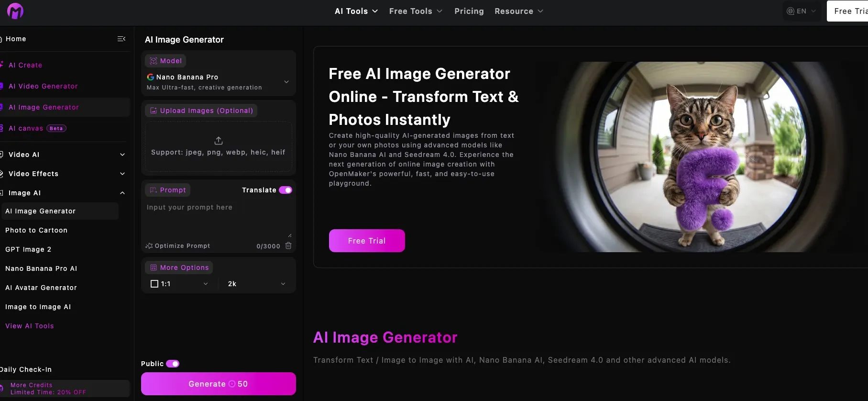Open the Nano Banana Pro model dropdown
The height and width of the screenshot is (401, 868).
(219, 82)
